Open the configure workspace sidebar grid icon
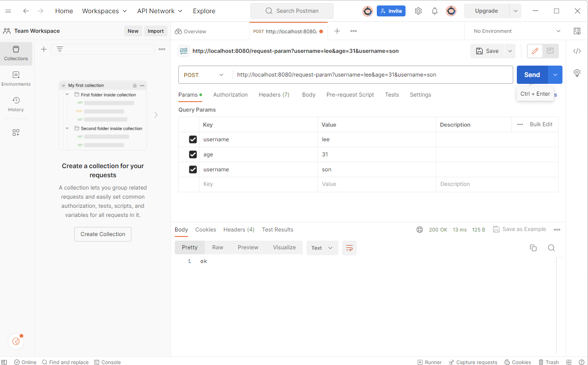Image resolution: width=588 pixels, height=365 pixels. point(16,133)
